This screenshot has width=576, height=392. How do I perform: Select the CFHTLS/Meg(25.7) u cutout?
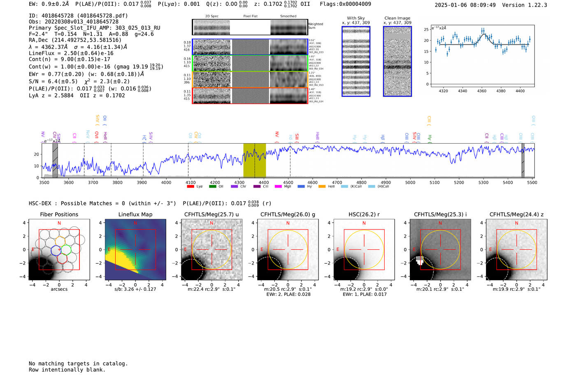(x=211, y=250)
